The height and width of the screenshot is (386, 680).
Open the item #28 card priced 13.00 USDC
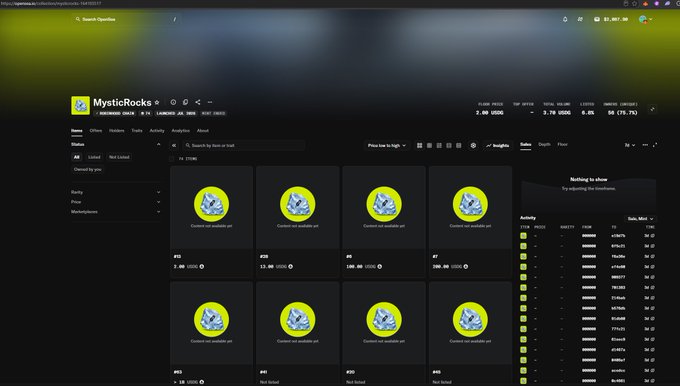click(x=298, y=221)
